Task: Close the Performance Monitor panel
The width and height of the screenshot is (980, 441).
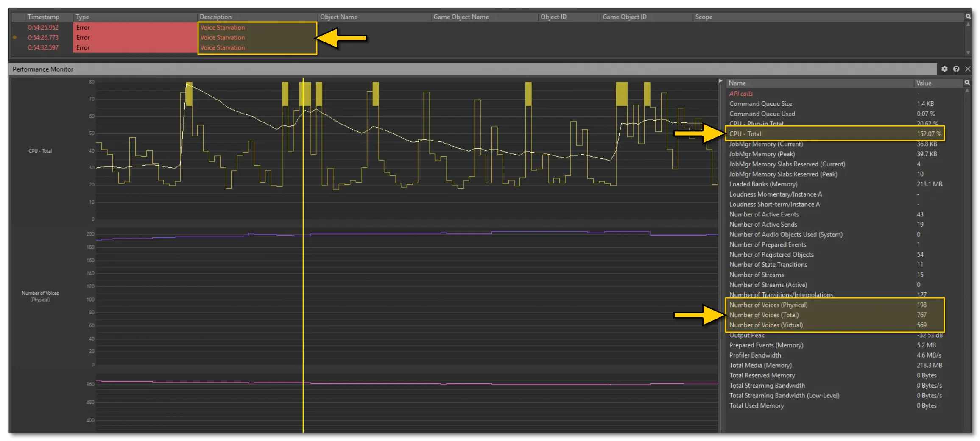Action: 967,69
